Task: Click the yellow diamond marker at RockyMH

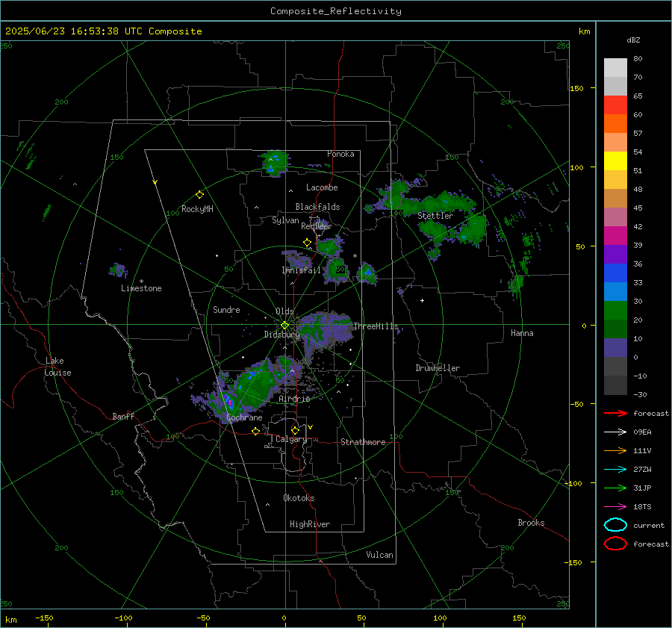Action: pyautogui.click(x=199, y=195)
